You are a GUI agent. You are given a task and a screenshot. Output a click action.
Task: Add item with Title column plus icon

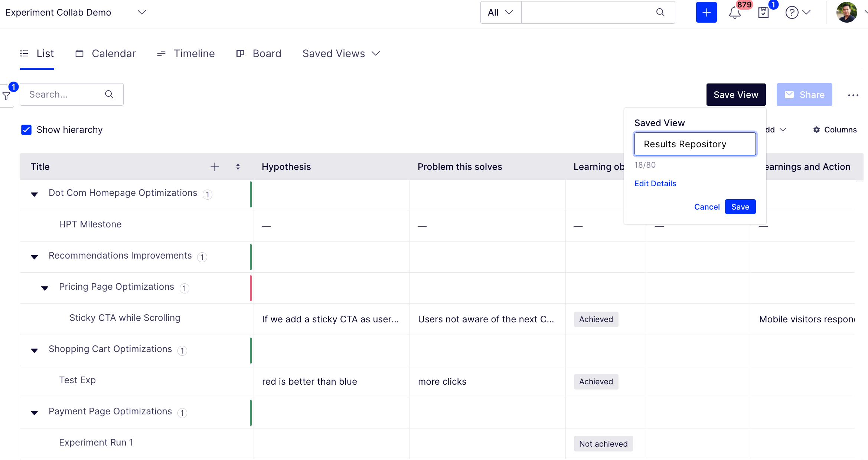pyautogui.click(x=215, y=167)
